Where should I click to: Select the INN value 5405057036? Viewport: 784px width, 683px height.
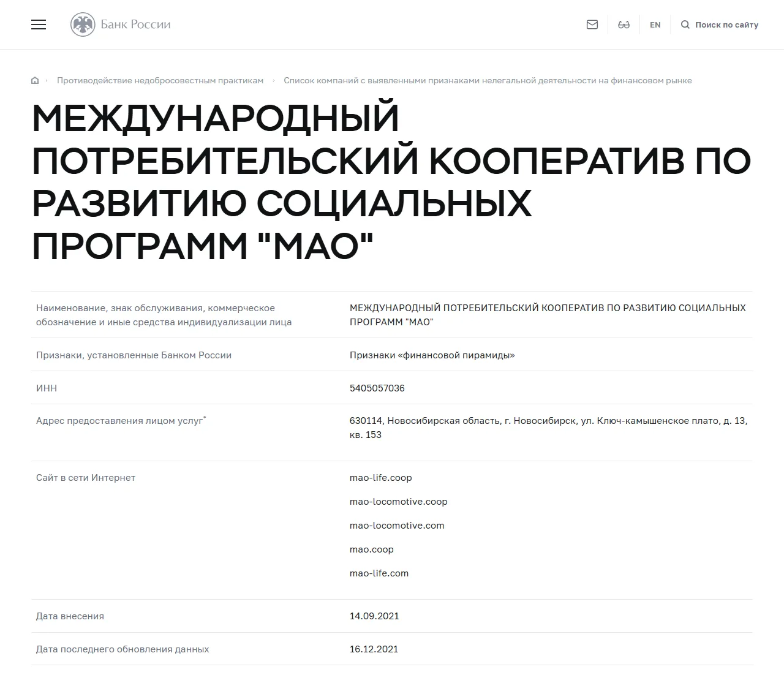click(377, 388)
